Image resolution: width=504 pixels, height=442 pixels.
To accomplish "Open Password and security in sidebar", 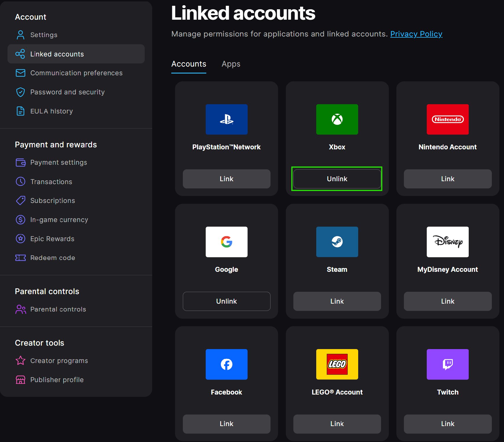I will 67,92.
